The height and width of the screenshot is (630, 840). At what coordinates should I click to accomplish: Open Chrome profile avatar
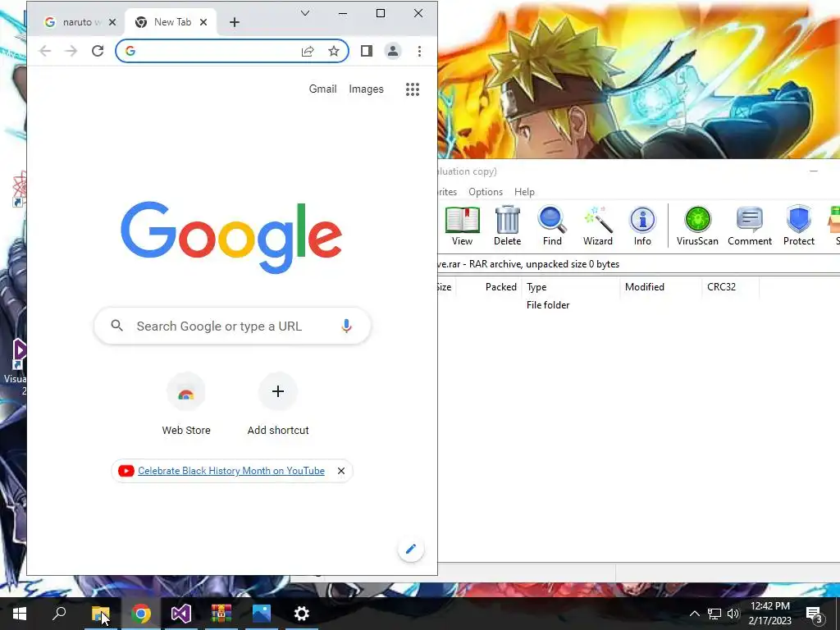[x=393, y=51]
